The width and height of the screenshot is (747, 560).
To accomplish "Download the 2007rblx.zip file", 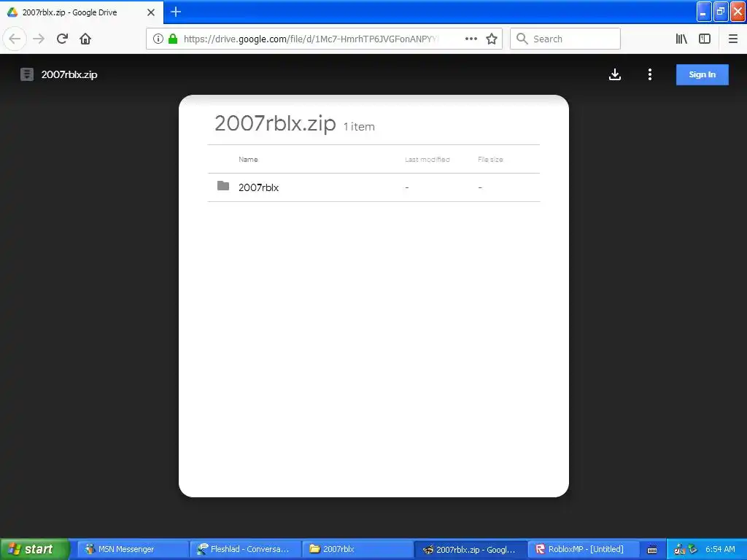I will [615, 74].
